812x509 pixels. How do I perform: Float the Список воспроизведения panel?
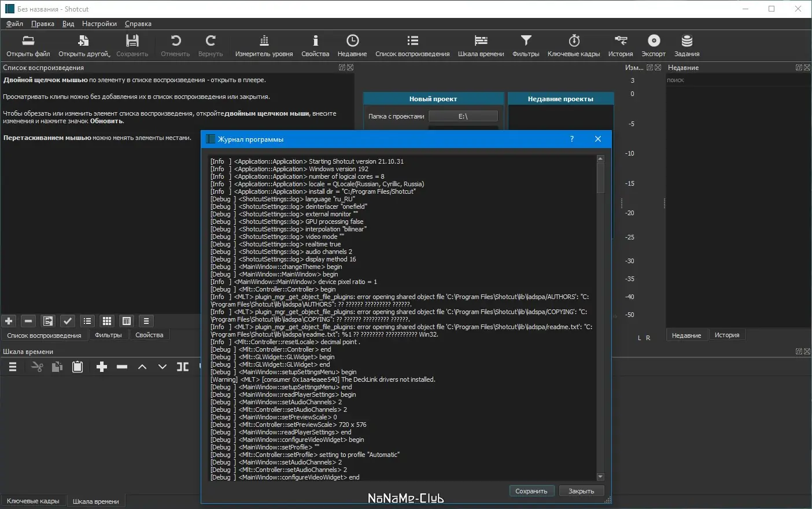click(342, 68)
